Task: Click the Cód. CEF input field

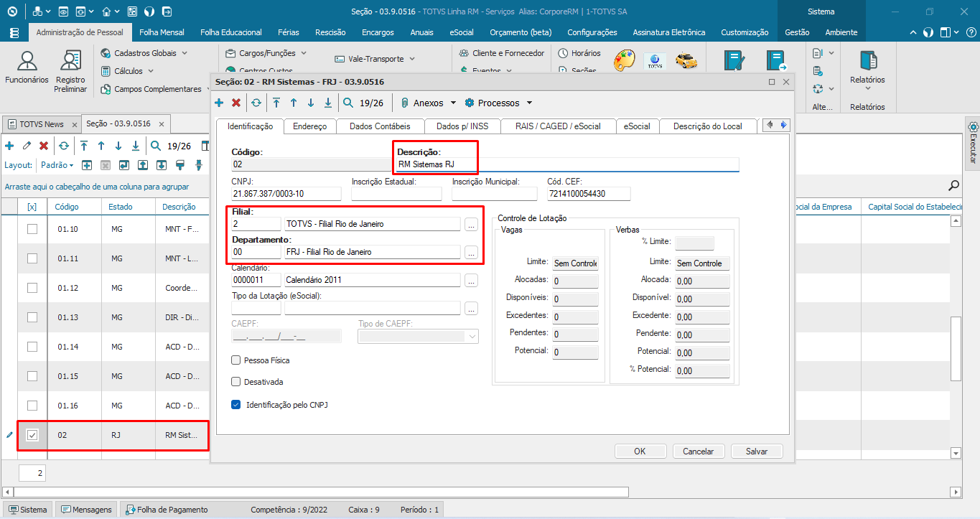Action: [589, 194]
